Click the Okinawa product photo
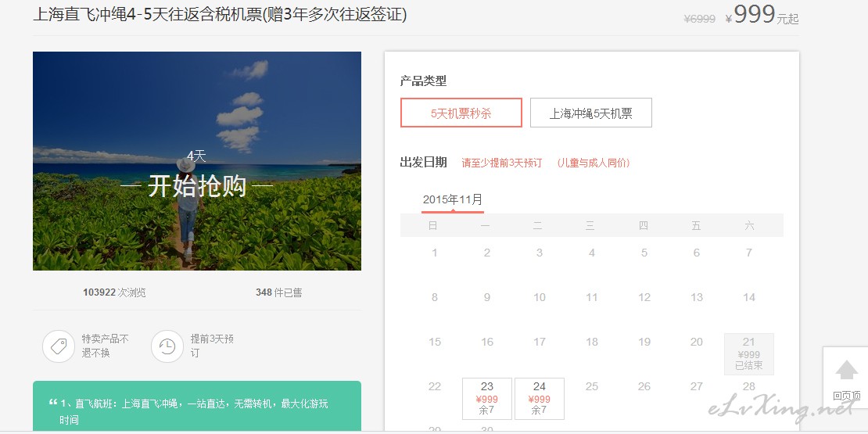This screenshot has width=868, height=434. point(197,161)
